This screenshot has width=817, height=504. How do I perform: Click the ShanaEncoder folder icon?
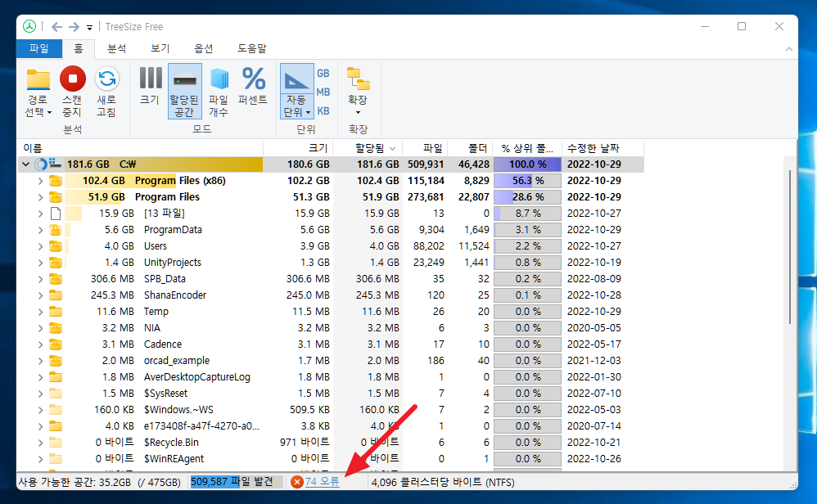tap(56, 295)
